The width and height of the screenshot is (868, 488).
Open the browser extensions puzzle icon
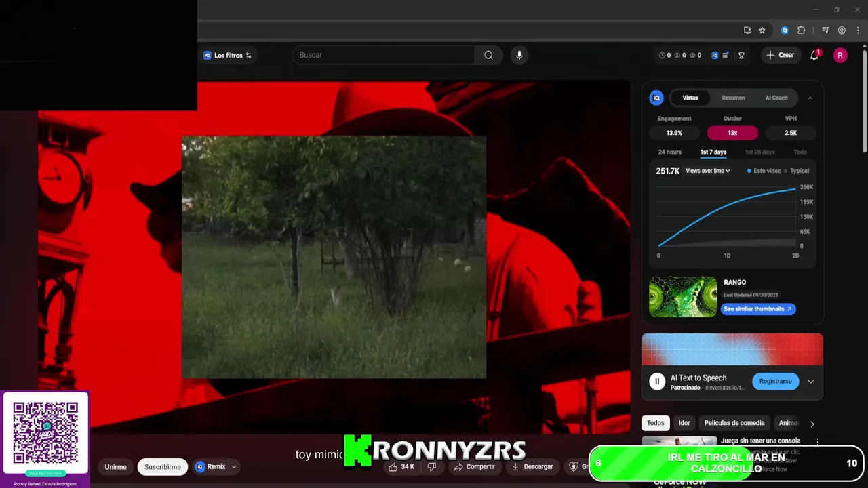[801, 30]
